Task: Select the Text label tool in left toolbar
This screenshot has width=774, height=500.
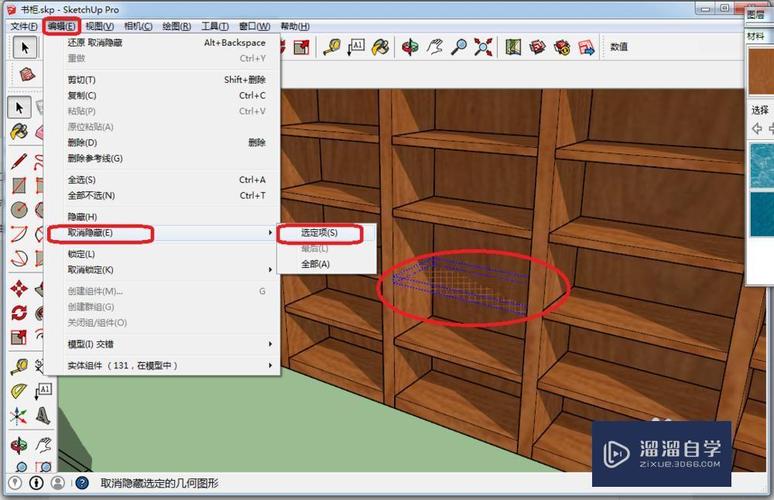Action: coord(43,391)
